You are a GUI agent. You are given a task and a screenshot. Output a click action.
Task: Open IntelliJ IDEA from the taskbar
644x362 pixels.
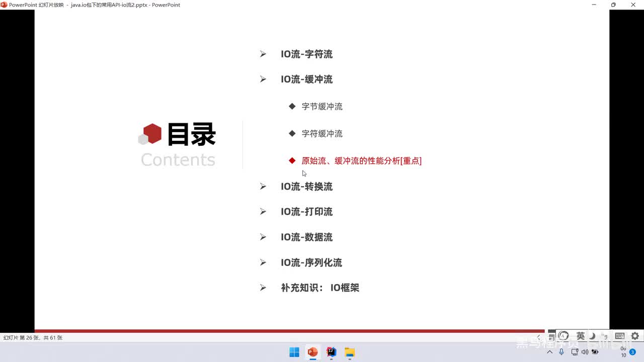point(331,352)
